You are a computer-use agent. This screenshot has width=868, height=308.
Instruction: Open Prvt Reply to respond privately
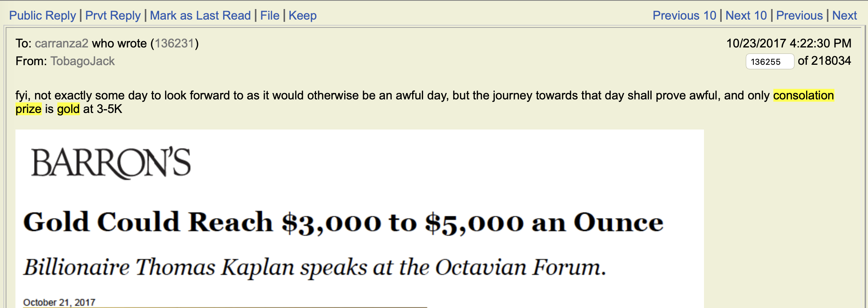pos(113,15)
